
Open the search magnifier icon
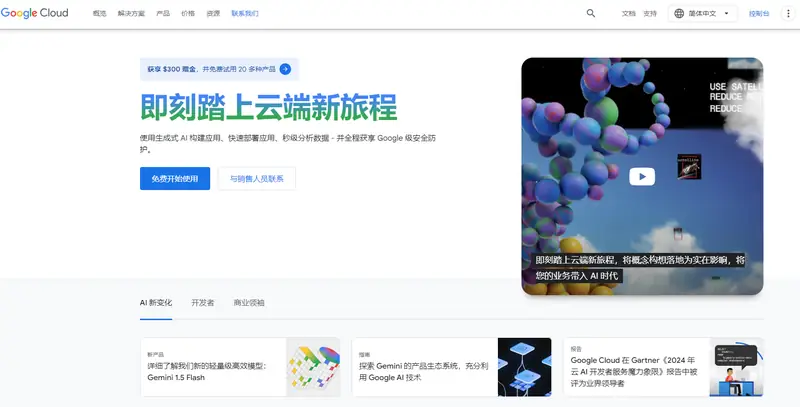coord(591,14)
